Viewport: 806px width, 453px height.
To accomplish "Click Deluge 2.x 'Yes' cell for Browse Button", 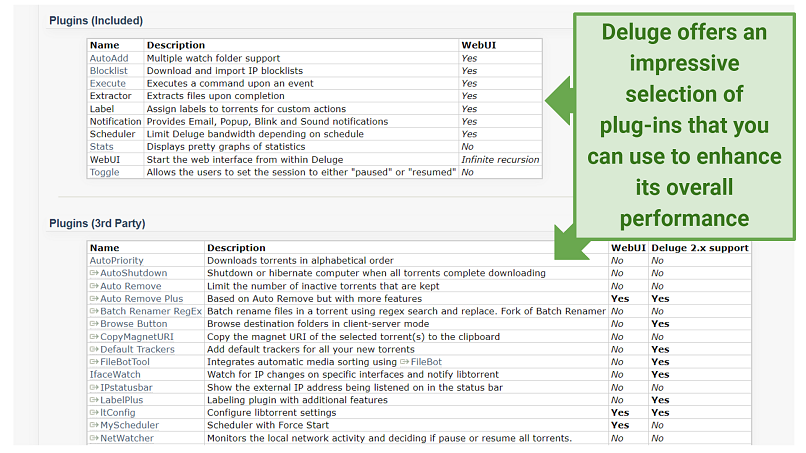I will pos(660,324).
